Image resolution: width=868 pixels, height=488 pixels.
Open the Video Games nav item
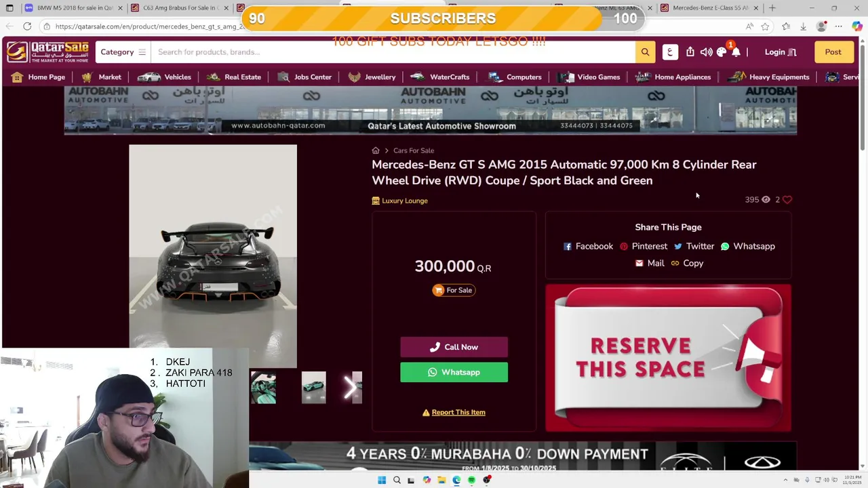click(589, 77)
